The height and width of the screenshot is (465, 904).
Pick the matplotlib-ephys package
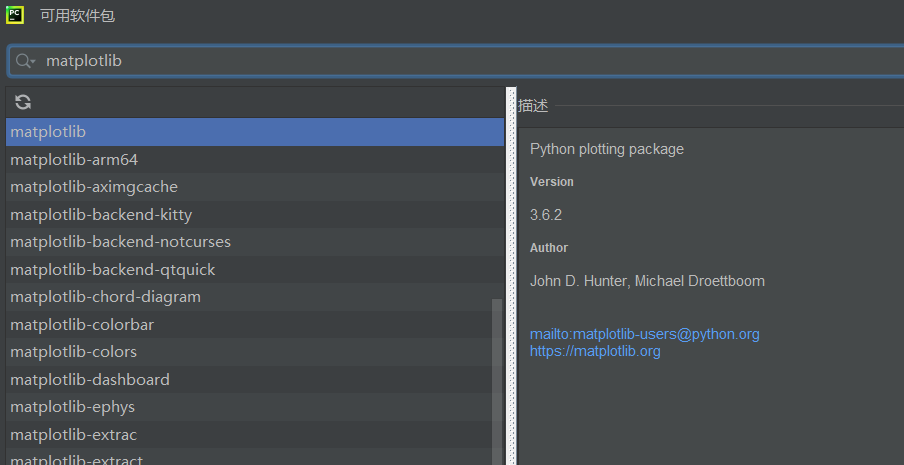click(72, 407)
